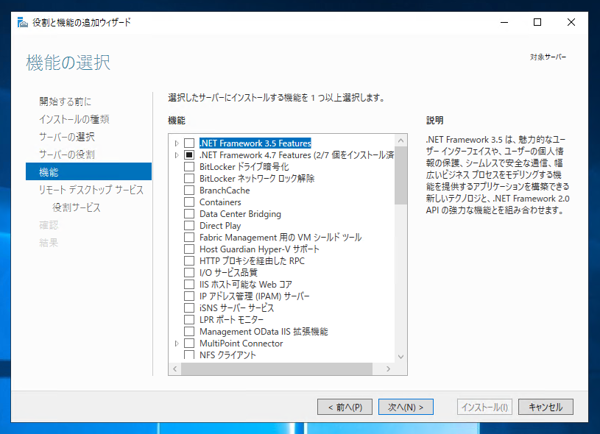This screenshot has height=434, width=600.
Task: Select the BranchCache list row
Action: (x=225, y=190)
